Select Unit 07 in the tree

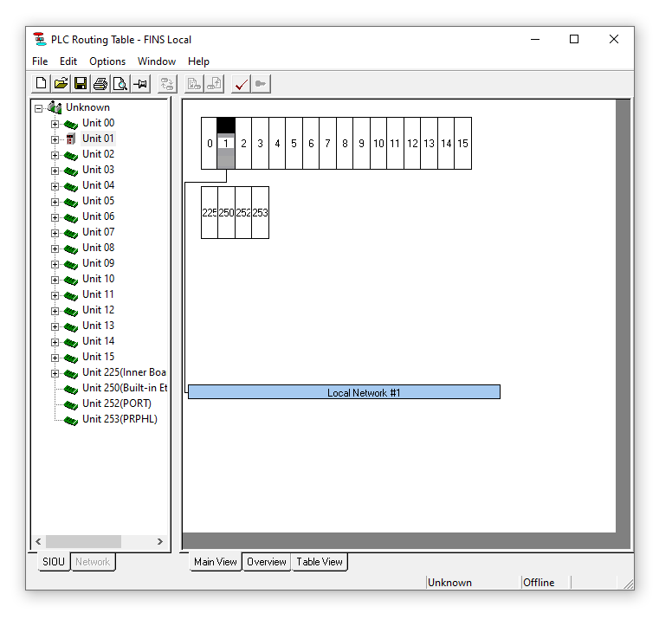tap(98, 232)
